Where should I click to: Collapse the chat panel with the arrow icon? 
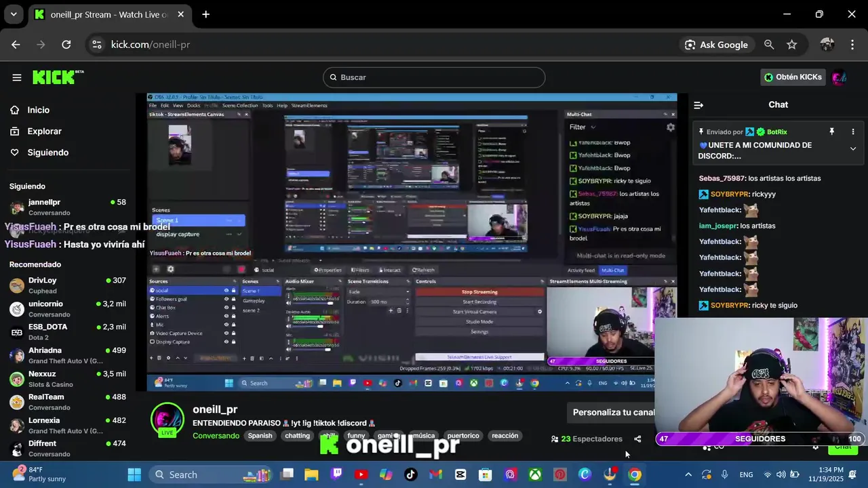pos(698,105)
